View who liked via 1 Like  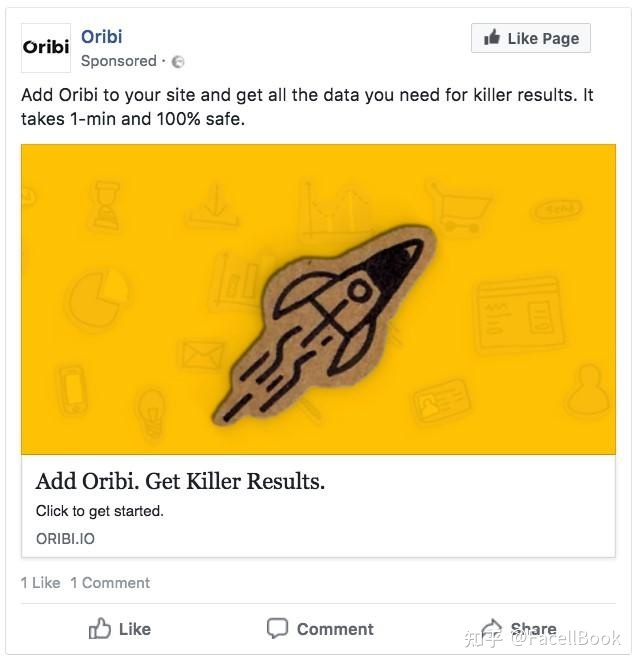41,583
